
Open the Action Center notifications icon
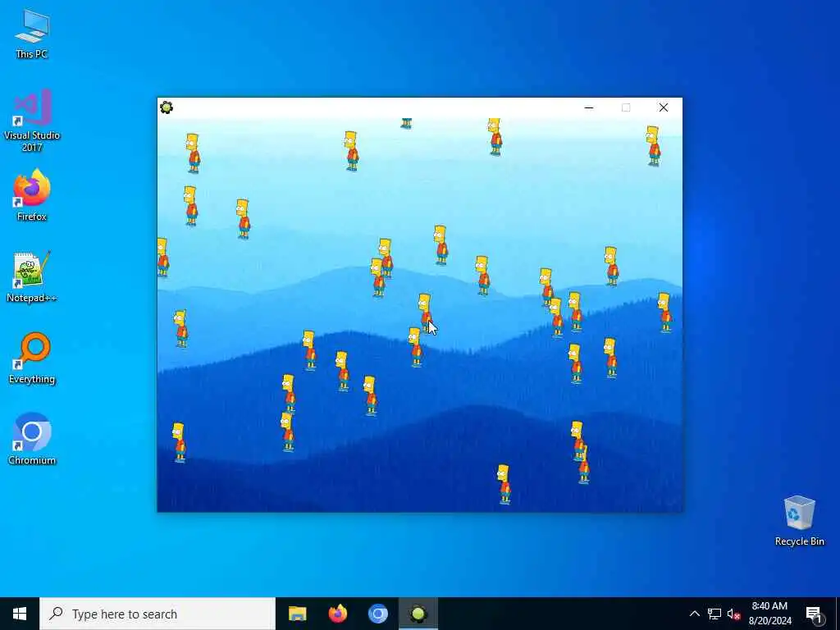coord(814,614)
